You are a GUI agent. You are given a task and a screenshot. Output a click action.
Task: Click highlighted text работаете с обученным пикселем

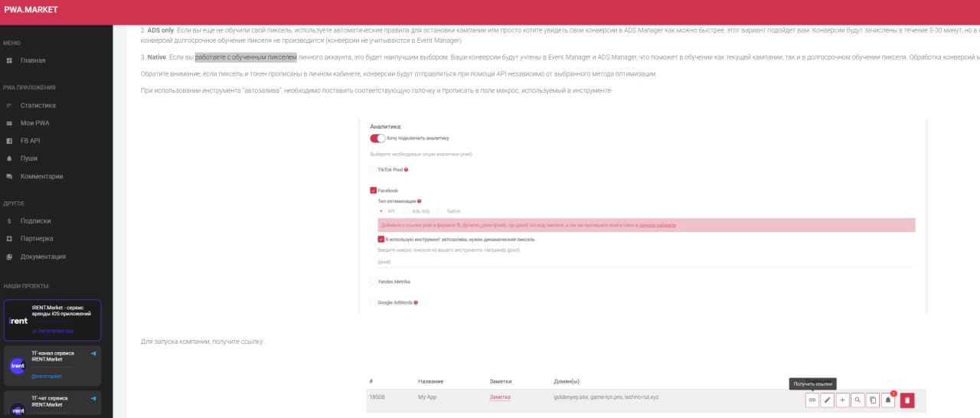[x=246, y=57]
